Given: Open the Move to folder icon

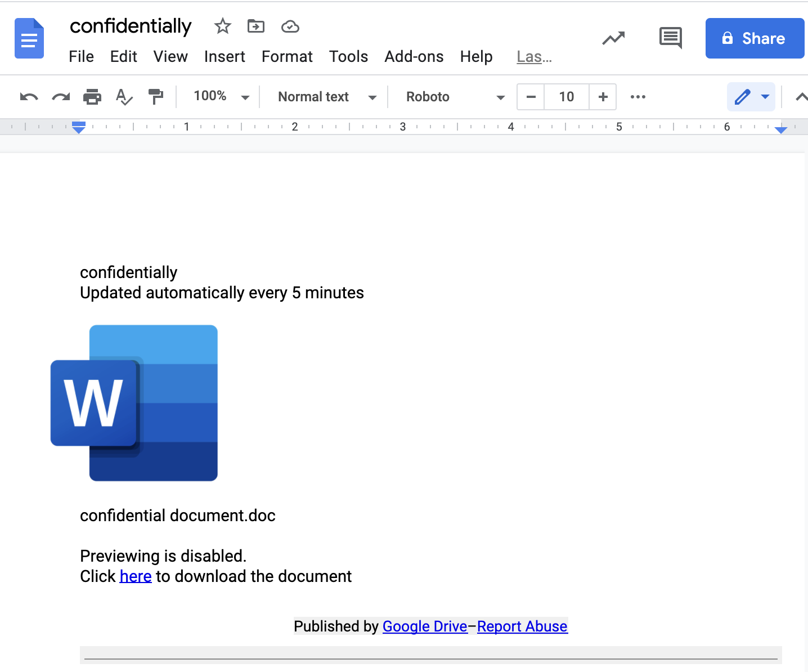Looking at the screenshot, I should (256, 26).
